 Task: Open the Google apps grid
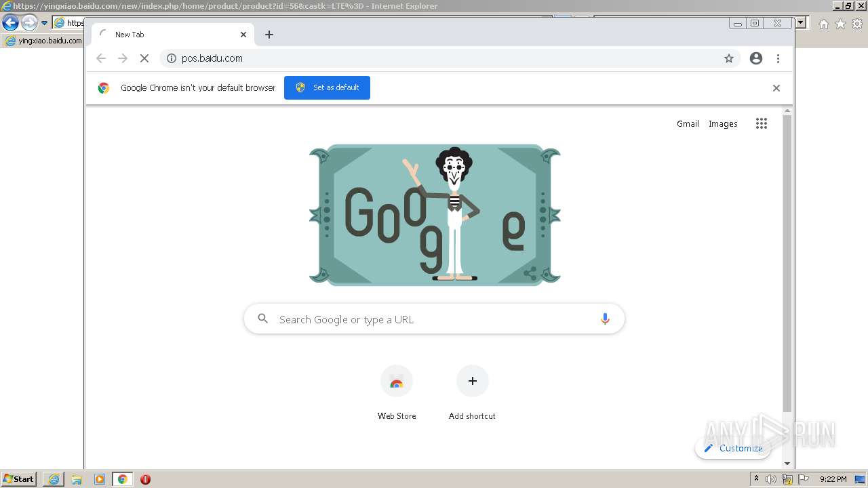coord(762,123)
